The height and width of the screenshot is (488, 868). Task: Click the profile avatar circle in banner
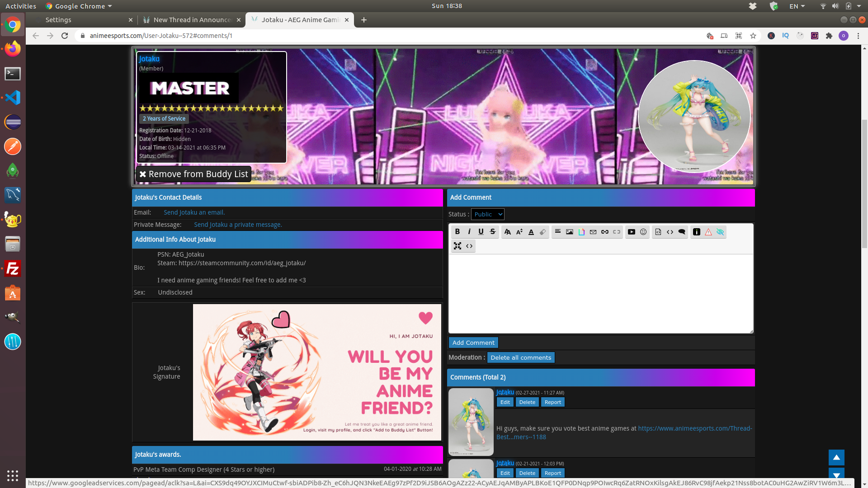pos(694,117)
